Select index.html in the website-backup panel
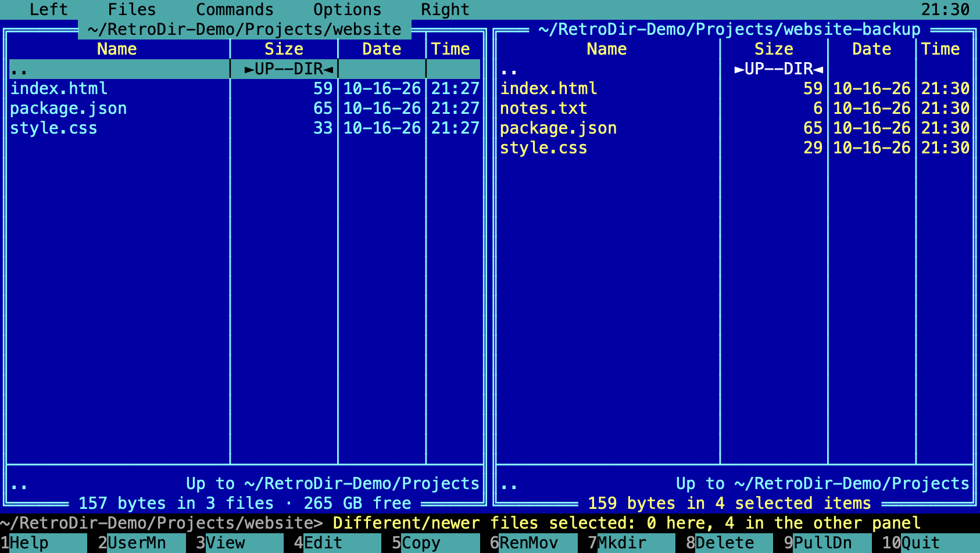980x553 pixels. [x=735, y=89]
